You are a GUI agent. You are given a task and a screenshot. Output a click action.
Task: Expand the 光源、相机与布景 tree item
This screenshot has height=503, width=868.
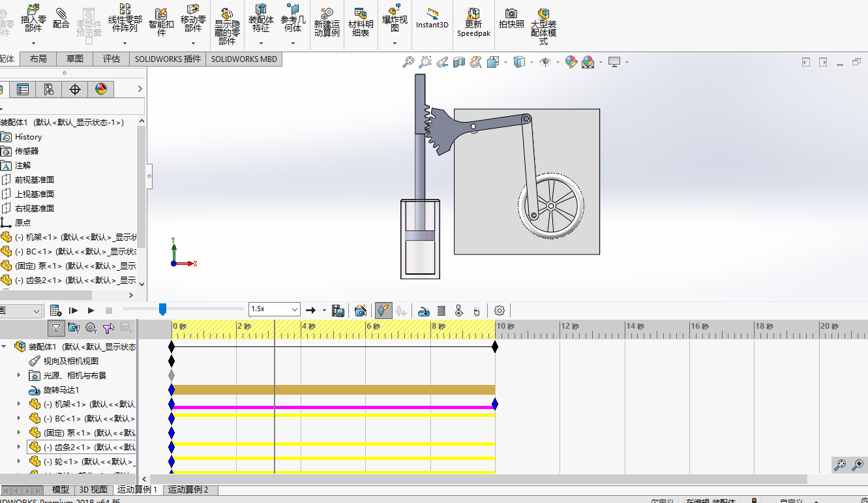[19, 375]
